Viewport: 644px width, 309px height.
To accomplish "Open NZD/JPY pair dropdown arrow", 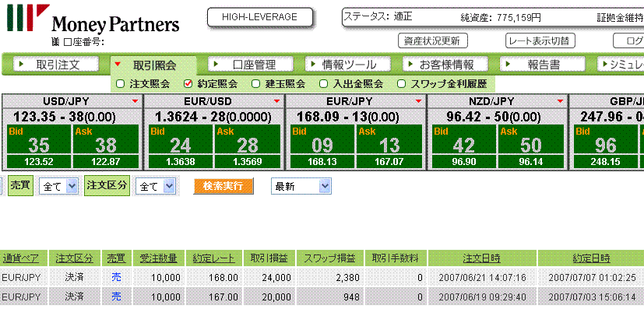I will (560, 101).
